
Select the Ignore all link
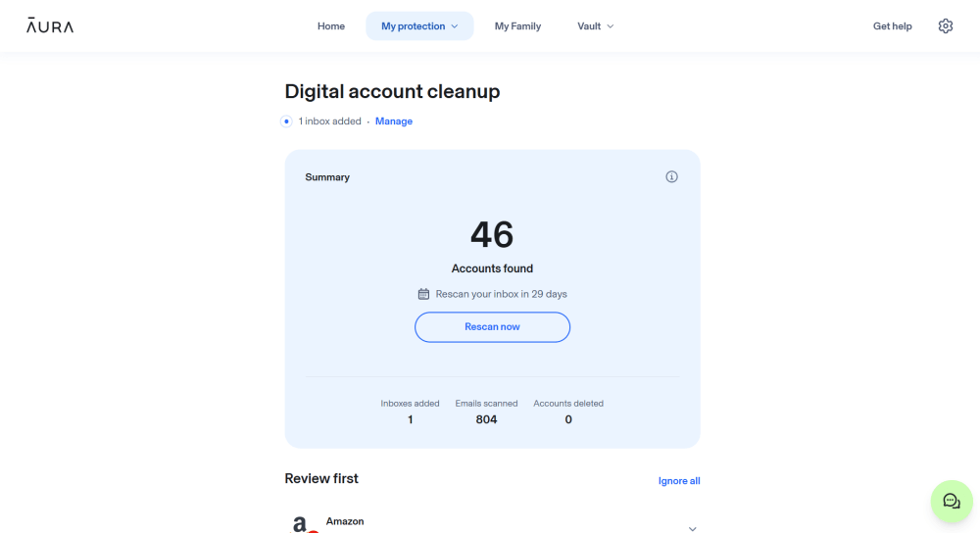(679, 481)
